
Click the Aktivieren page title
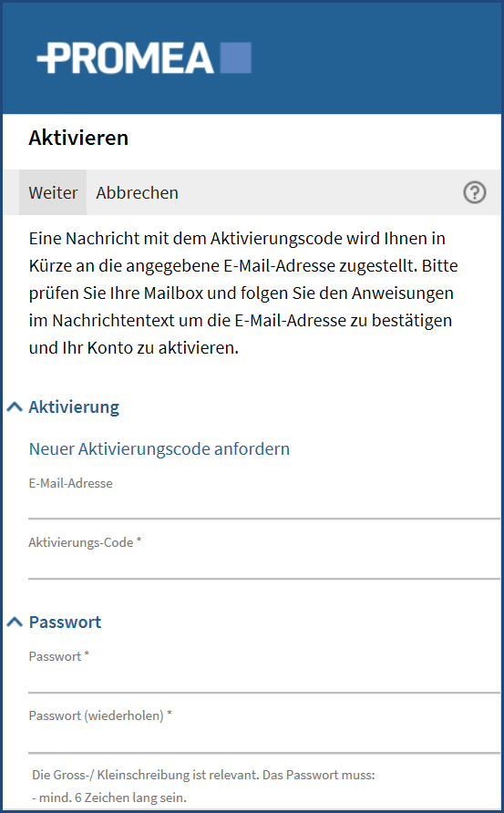click(x=78, y=138)
